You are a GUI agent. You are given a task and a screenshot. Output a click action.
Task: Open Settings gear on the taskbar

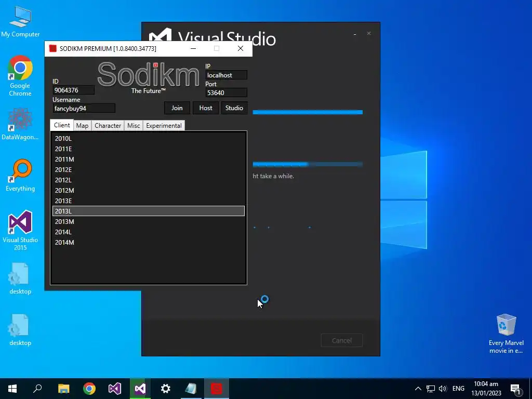(166, 389)
